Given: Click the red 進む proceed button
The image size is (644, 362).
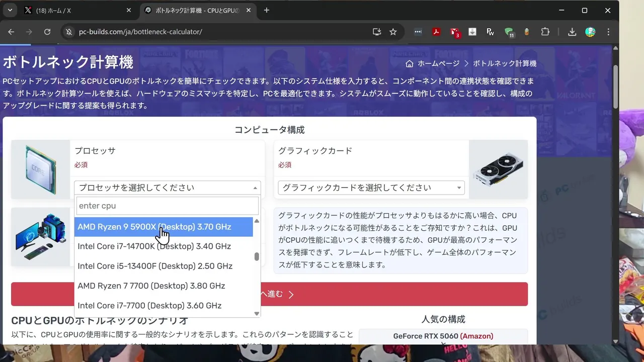Looking at the screenshot, I should pos(269,294).
